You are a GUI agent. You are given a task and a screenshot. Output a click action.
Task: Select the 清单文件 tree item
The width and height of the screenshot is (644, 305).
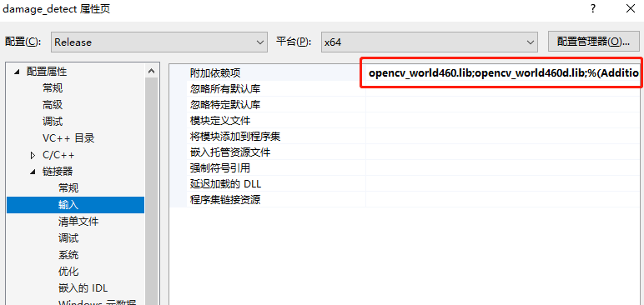[x=78, y=222]
